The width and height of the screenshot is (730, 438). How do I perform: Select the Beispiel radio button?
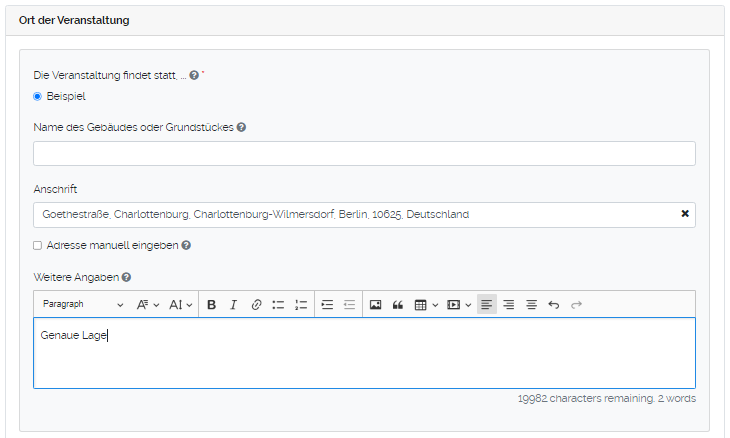click(38, 97)
